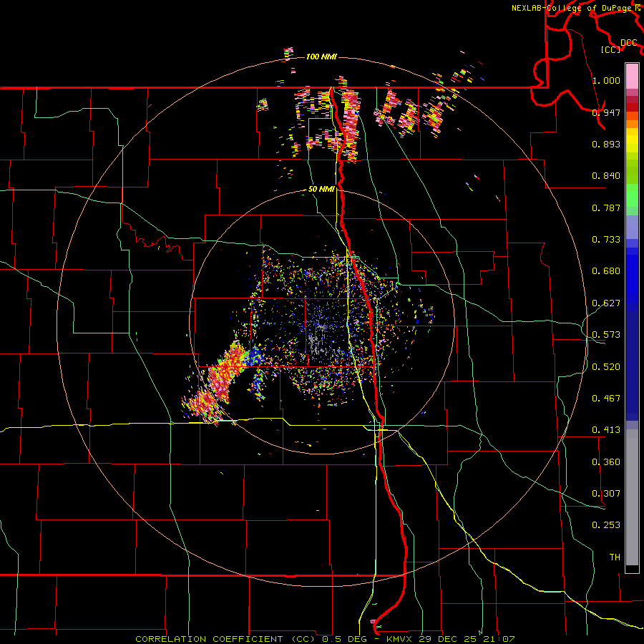Screen dimensions: 644x644
Task: Select the 50 NMI range ring label
Action: point(321,189)
